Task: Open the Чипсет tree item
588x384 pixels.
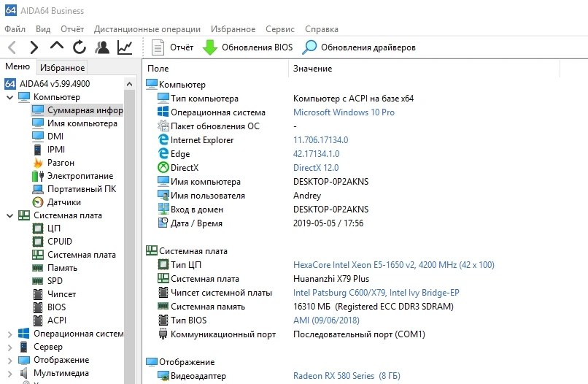Action: pyautogui.click(x=54, y=294)
